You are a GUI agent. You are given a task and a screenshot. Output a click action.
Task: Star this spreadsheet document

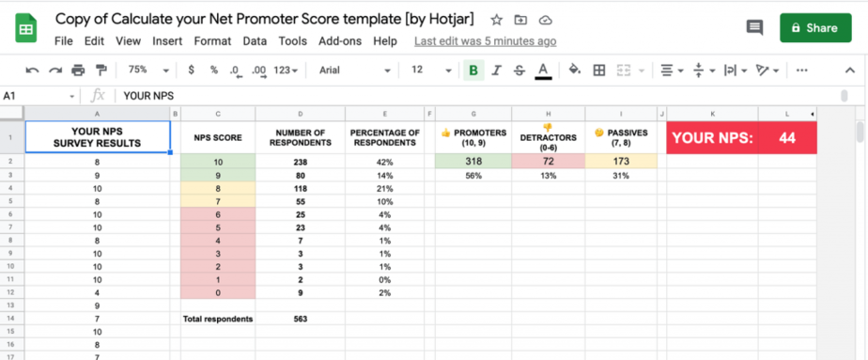(x=497, y=20)
